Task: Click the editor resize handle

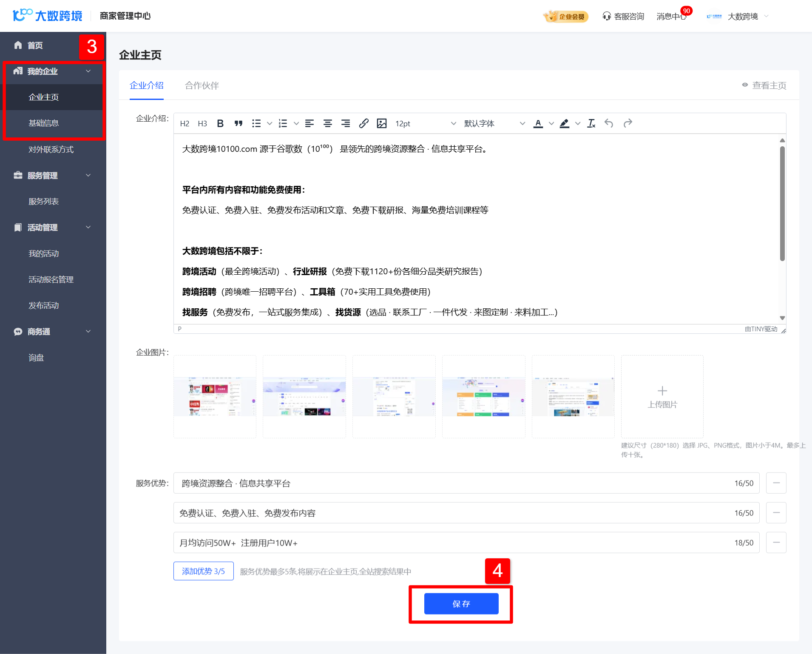Action: tap(784, 330)
